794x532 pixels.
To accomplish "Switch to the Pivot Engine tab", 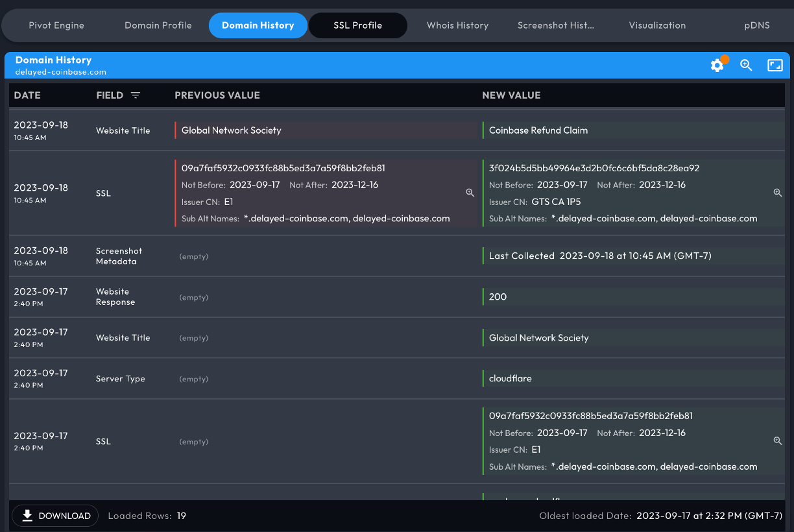I will [56, 25].
